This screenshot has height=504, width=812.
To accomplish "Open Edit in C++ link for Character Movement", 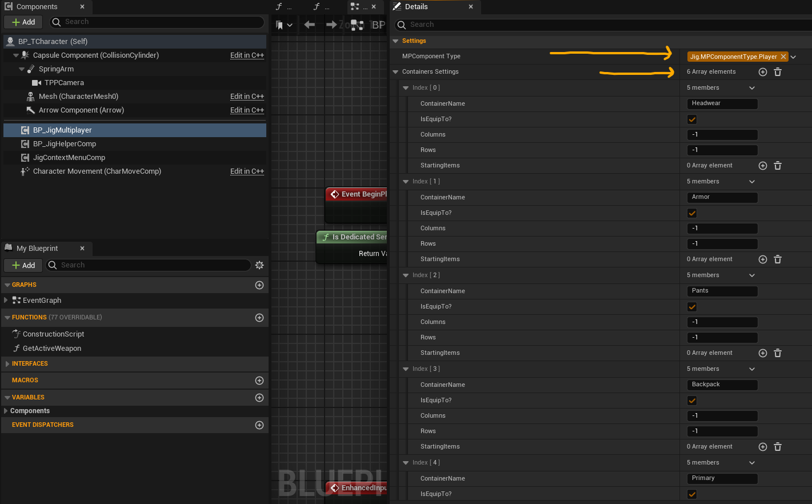I will (247, 171).
